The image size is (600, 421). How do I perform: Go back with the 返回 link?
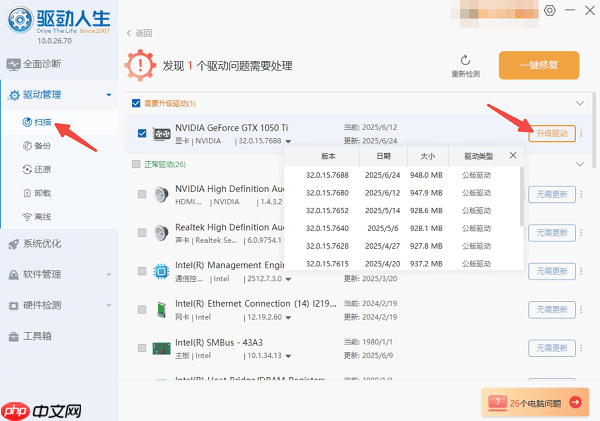click(139, 33)
